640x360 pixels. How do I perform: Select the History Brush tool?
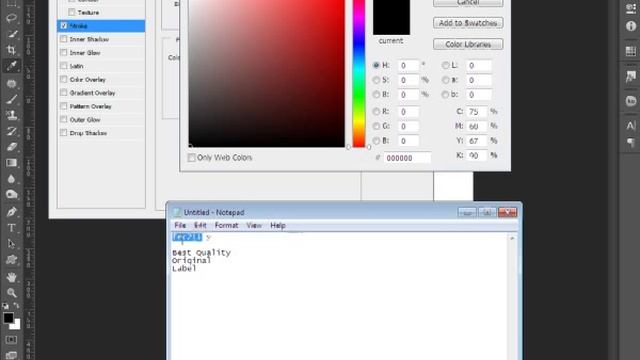point(11,131)
